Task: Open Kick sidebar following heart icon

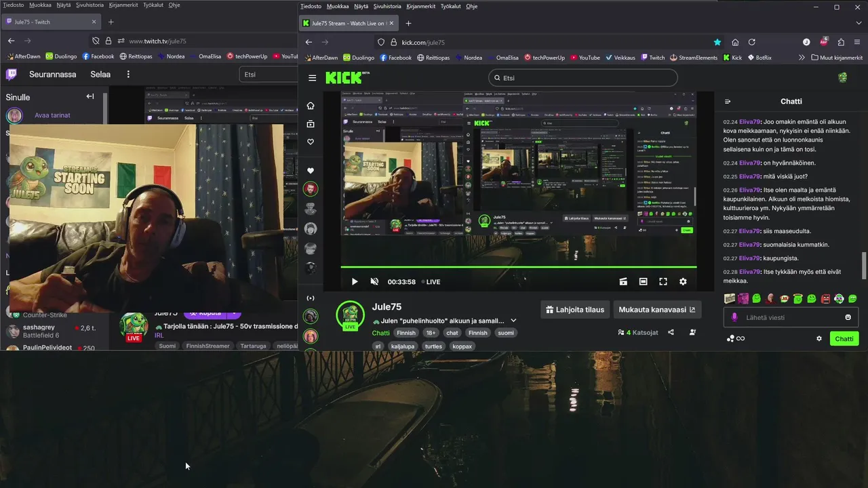Action: click(x=311, y=142)
